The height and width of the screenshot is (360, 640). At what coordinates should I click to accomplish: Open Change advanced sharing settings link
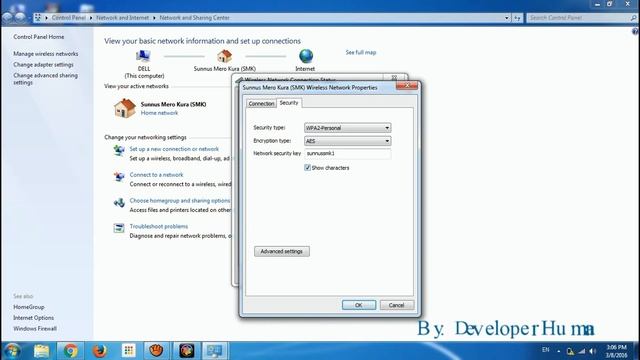coord(45,79)
